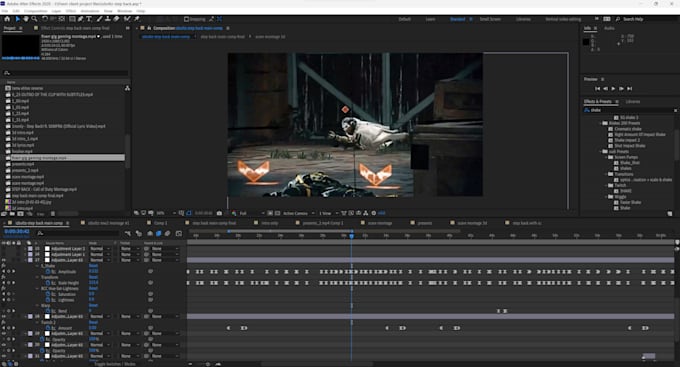Select the Default workspace
This screenshot has height=367, width=680.
click(404, 19)
